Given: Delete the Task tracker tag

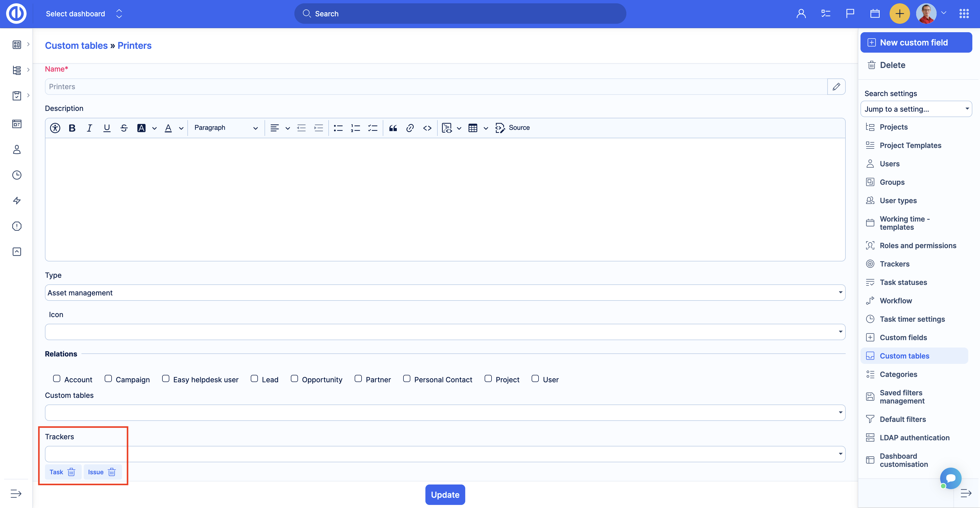Looking at the screenshot, I should click(71, 472).
